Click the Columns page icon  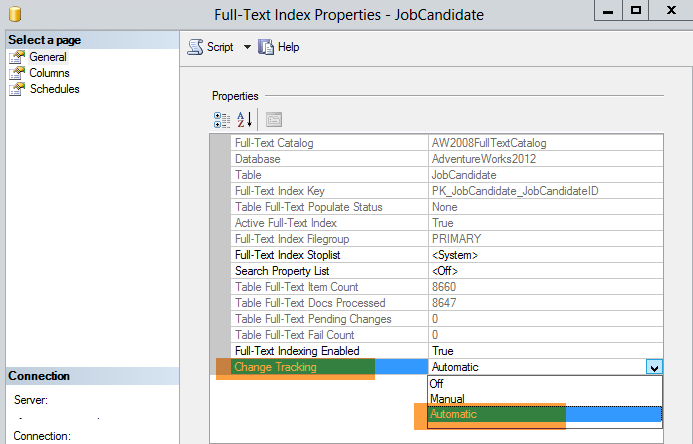(17, 73)
